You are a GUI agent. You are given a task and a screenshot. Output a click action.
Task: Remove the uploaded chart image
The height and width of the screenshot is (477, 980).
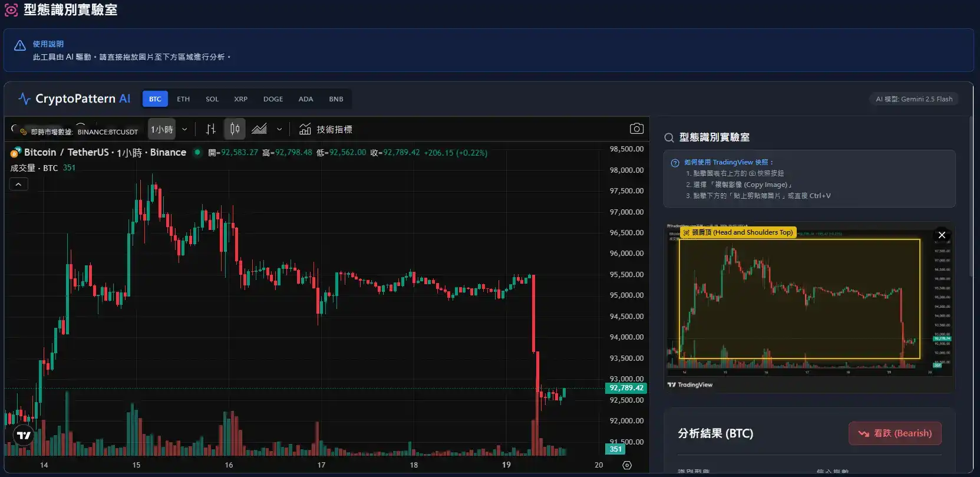[942, 235]
